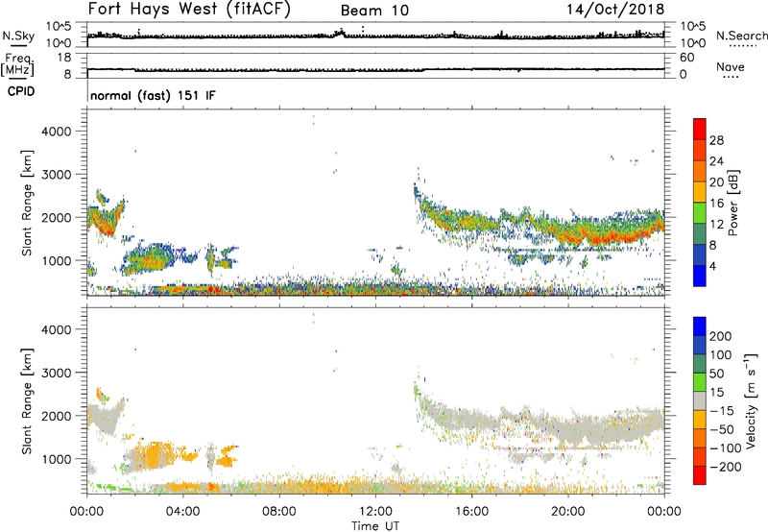The width and height of the screenshot is (768, 532).
Task: Click the '3000' tick on the velocity panel
Action: (x=57, y=373)
